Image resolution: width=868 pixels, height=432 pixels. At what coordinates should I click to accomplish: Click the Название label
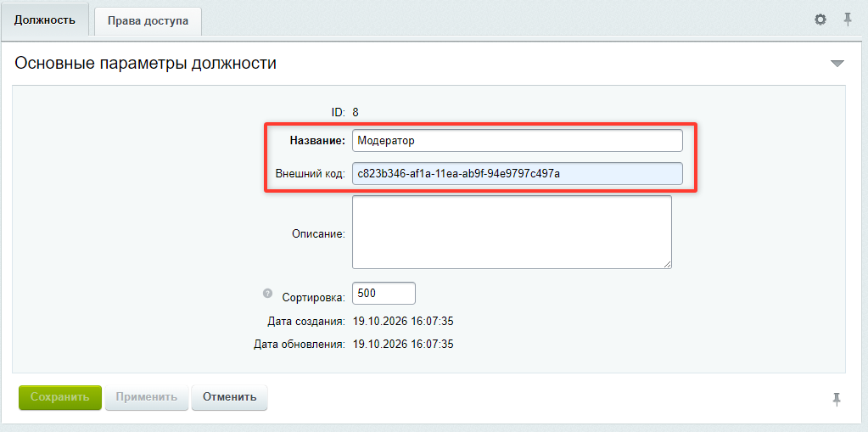[x=317, y=141]
